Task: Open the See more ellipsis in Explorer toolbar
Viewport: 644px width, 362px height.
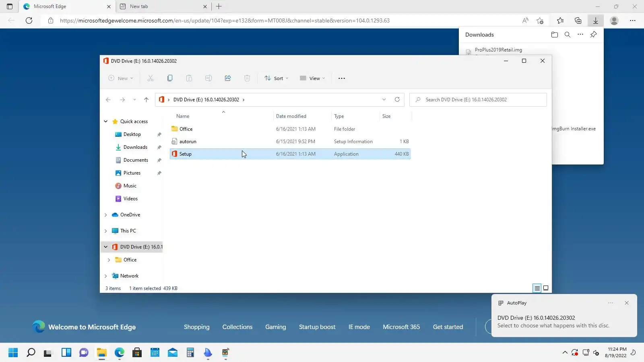Action: pos(342,78)
